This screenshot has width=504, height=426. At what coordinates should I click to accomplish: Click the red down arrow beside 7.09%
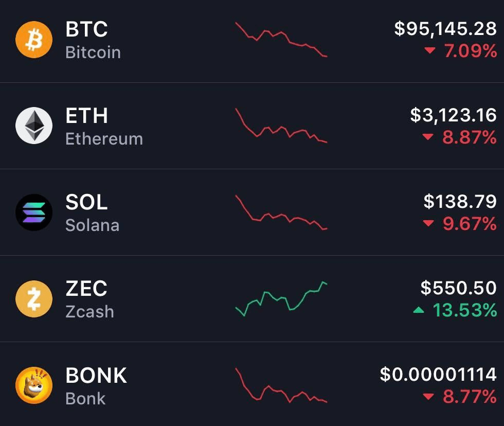click(x=430, y=51)
